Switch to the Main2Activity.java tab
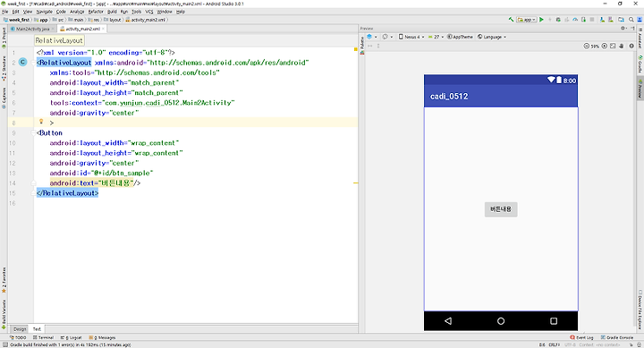This screenshot has height=348, width=644. pos(32,29)
